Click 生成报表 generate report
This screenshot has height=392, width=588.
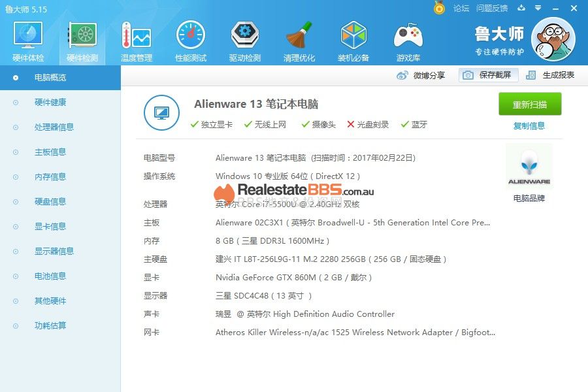(x=551, y=75)
